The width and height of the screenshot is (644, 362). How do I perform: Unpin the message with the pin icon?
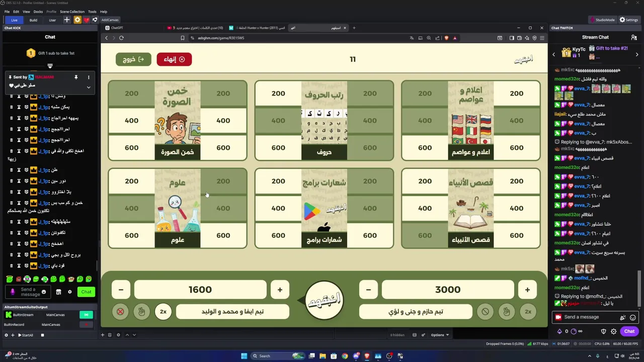point(76,77)
